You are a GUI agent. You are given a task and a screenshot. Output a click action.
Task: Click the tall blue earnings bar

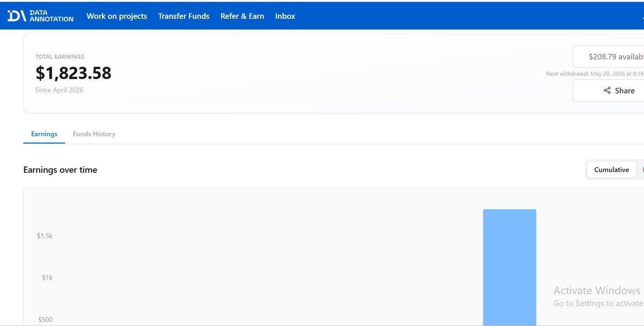coord(509,267)
